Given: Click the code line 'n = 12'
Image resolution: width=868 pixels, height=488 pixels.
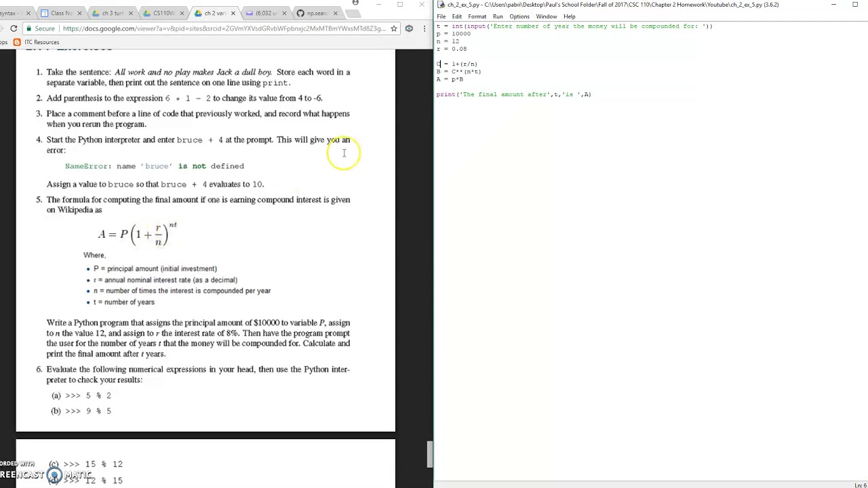Looking at the screenshot, I should coord(448,41).
